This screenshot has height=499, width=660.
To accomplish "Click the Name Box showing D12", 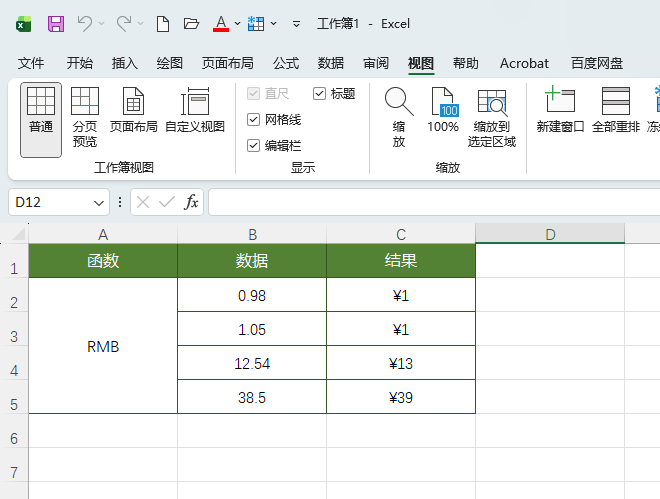I will click(51, 202).
